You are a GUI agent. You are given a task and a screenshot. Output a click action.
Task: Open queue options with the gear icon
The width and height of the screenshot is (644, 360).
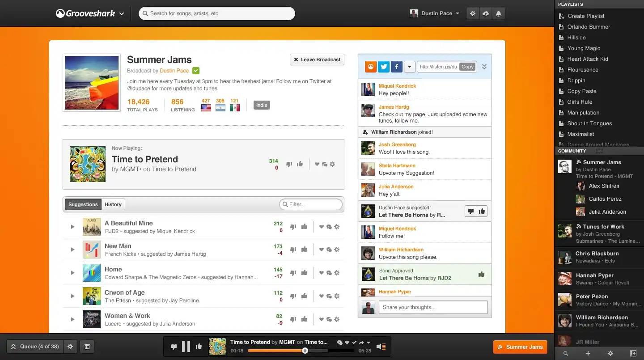70,347
